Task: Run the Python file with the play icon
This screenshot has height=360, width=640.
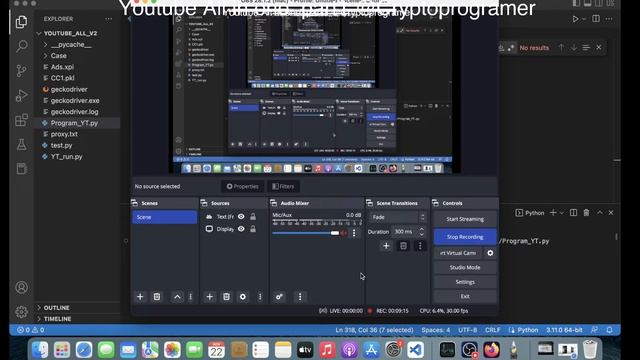Action: coord(576,19)
